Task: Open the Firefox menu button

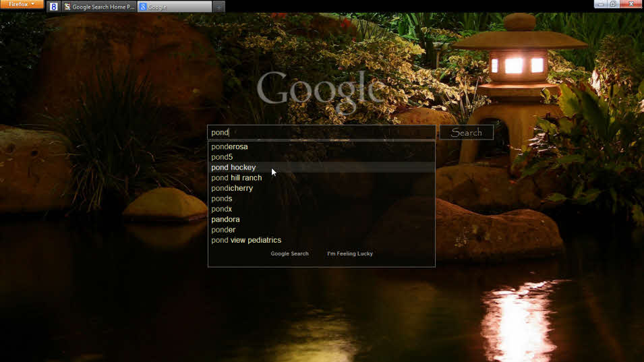Action: 22,4
